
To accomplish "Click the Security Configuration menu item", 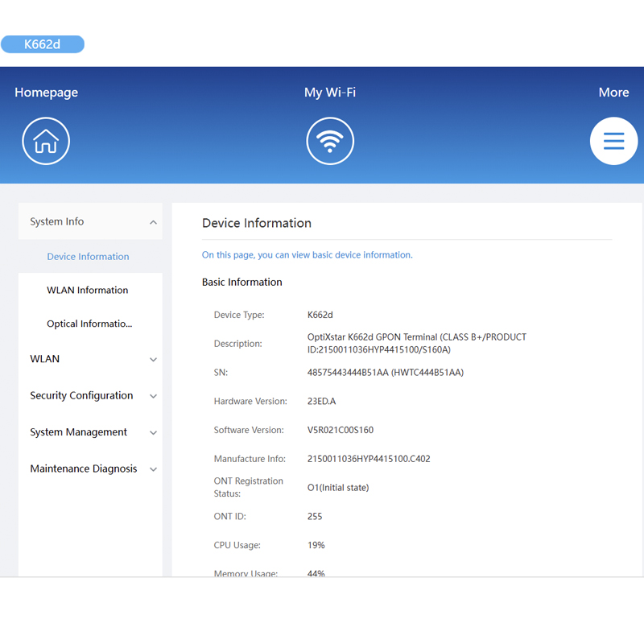I will click(x=81, y=396).
